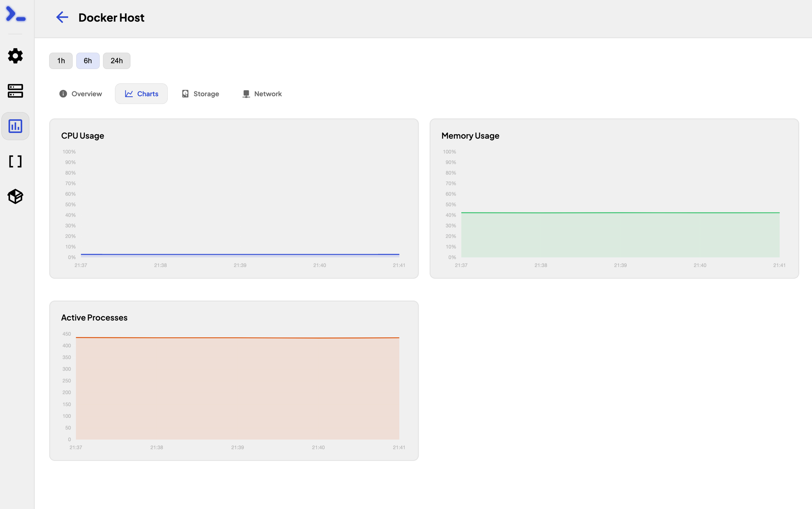The height and width of the screenshot is (509, 812).
Task: Switch to the Overview tab
Action: point(80,93)
